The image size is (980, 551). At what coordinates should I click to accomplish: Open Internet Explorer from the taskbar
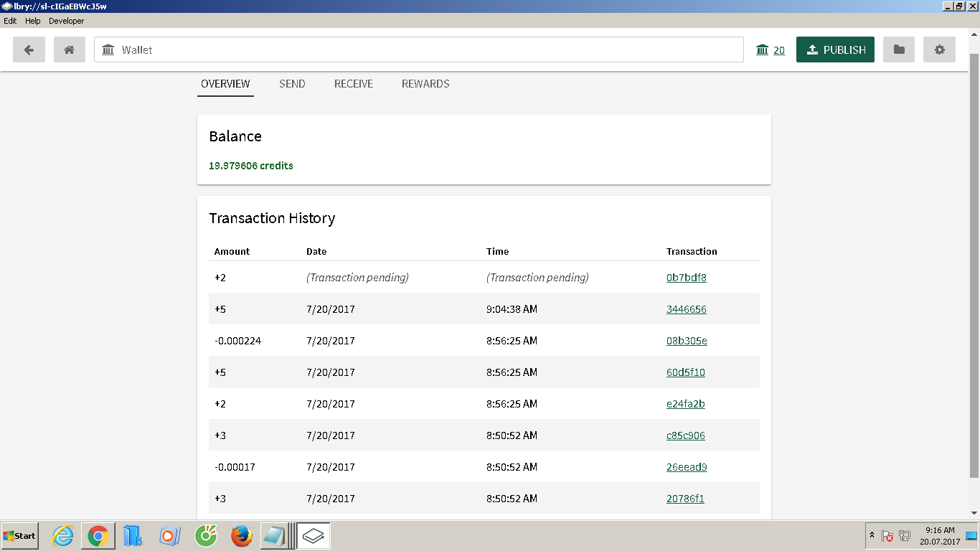coord(63,536)
